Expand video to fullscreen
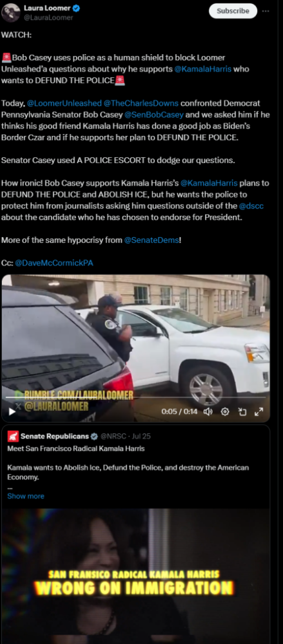This screenshot has height=644, width=283. pyautogui.click(x=259, y=412)
